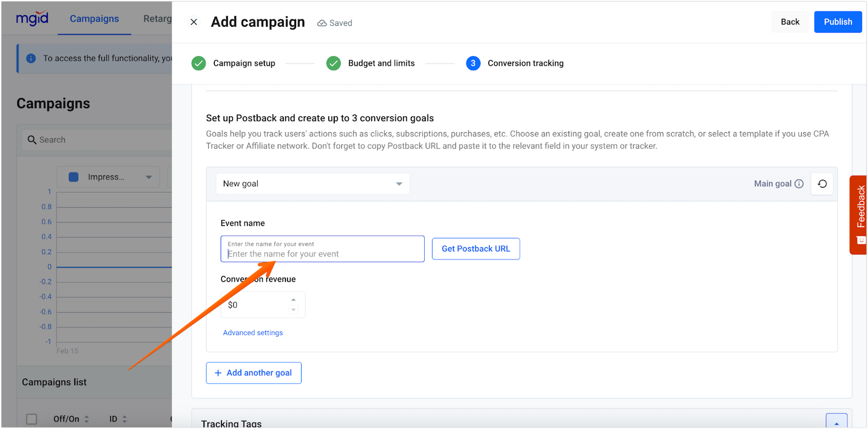Viewport: 868px width, 429px height.
Task: Click the cloud Saved status icon
Action: click(x=322, y=23)
